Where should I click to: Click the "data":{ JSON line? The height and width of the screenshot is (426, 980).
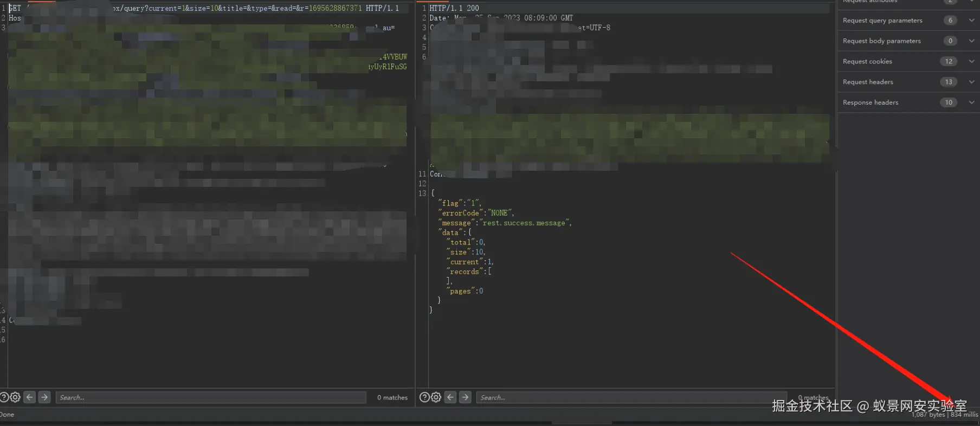coord(455,233)
